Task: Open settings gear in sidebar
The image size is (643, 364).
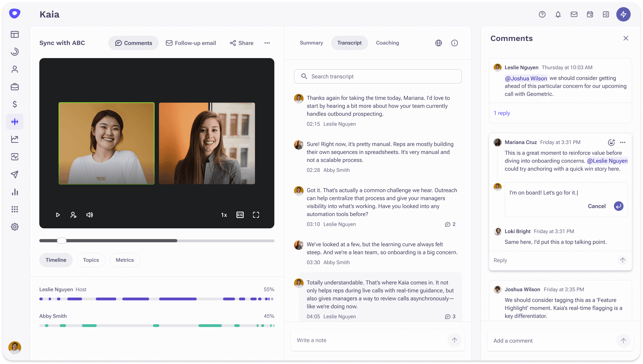Action: click(x=15, y=227)
